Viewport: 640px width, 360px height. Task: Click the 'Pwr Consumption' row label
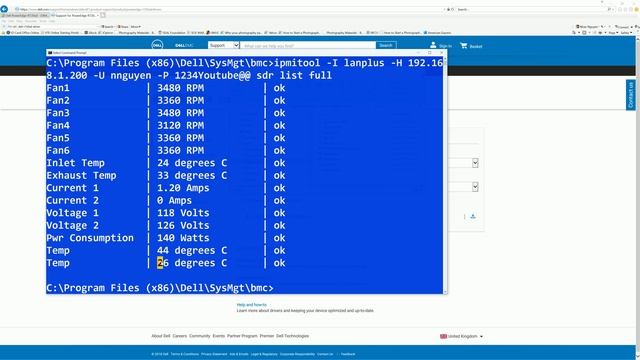(90, 238)
